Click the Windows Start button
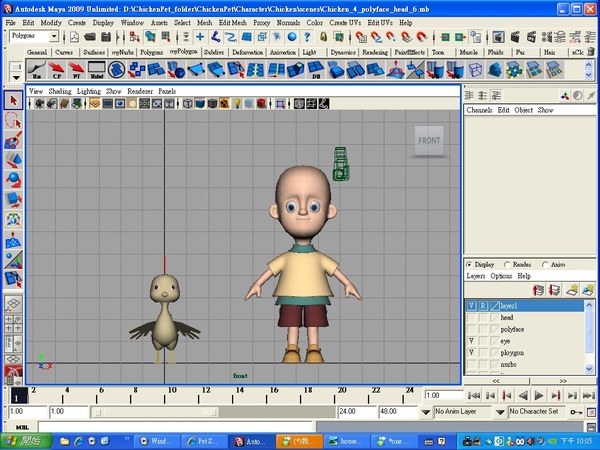Screen dimensions: 600x450 click(26, 441)
